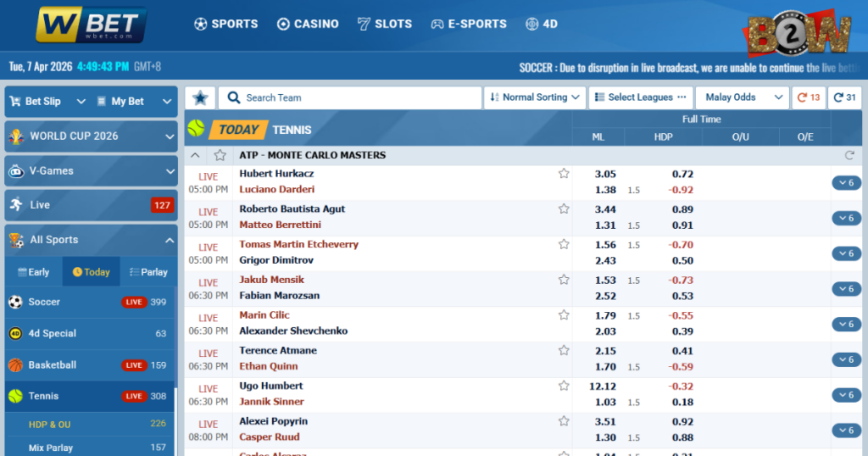868x456 pixels.
Task: Bet Grigor Dimitrov moneyline 2.43
Action: pyautogui.click(x=605, y=261)
